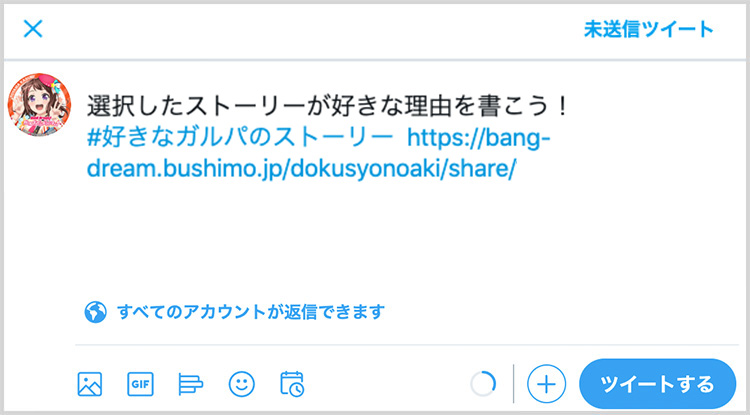Change who can reply via すべてのアカウントが返信できます
This screenshot has width=750, height=415.
click(251, 312)
